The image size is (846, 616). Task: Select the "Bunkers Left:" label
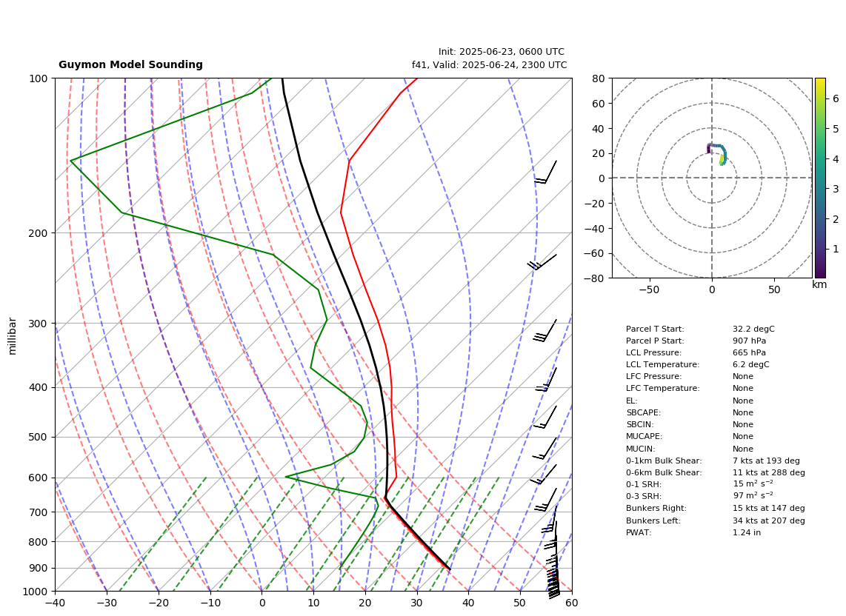point(653,520)
